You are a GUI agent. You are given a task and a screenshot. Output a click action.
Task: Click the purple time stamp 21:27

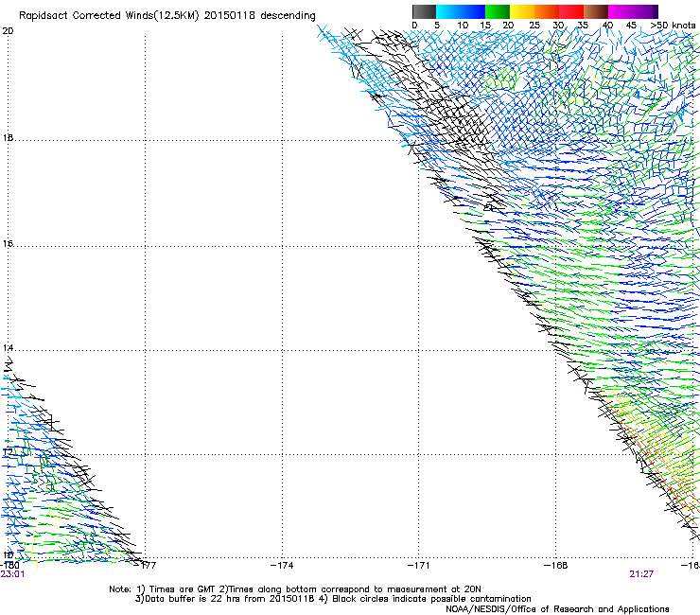tap(641, 574)
